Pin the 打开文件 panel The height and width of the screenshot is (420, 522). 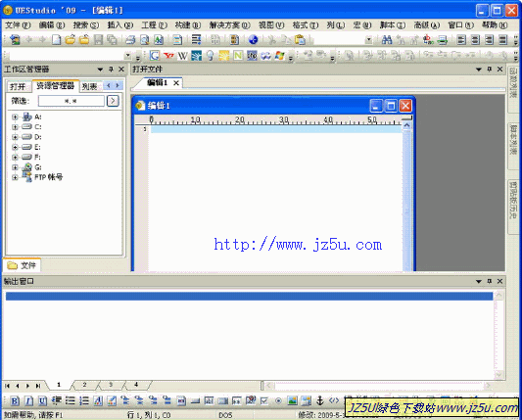click(x=490, y=70)
